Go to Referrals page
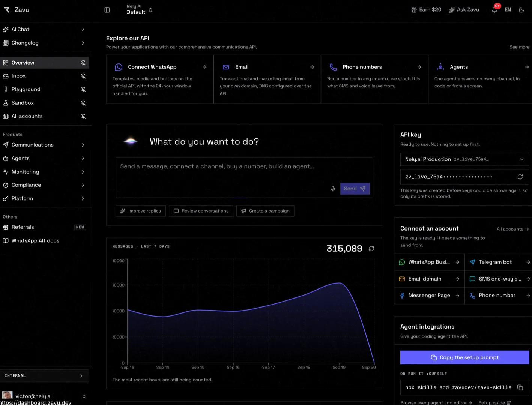Screen dimensions: 532x405 point(44,227)
